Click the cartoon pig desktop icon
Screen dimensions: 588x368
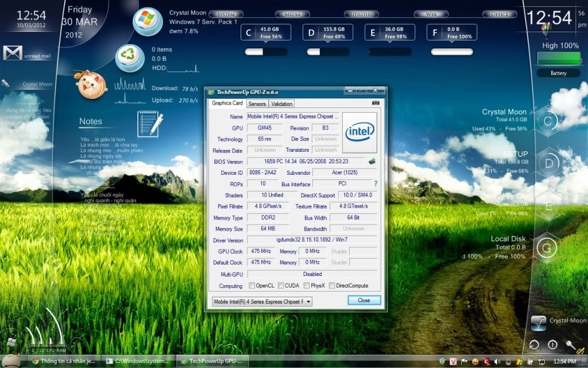(90, 84)
